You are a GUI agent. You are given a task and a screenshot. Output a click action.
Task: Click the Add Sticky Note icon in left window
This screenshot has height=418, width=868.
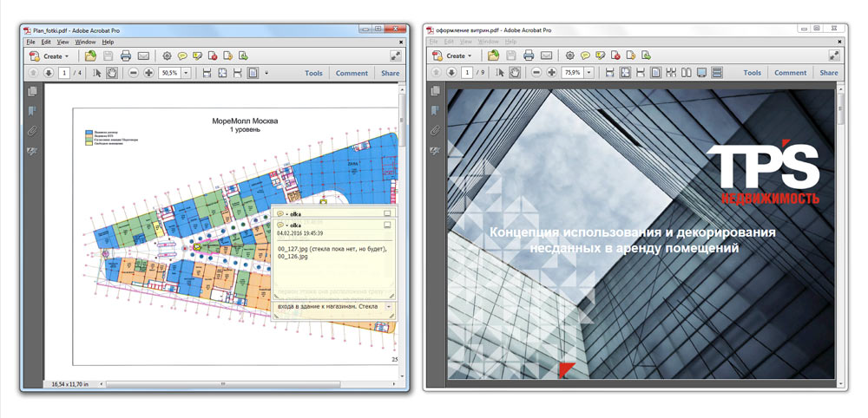point(183,56)
